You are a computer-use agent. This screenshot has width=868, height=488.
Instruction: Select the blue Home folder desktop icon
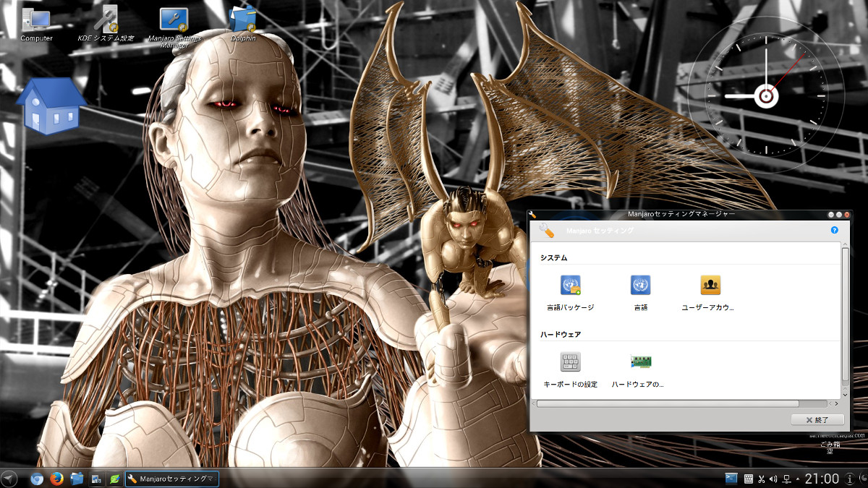(x=50, y=106)
